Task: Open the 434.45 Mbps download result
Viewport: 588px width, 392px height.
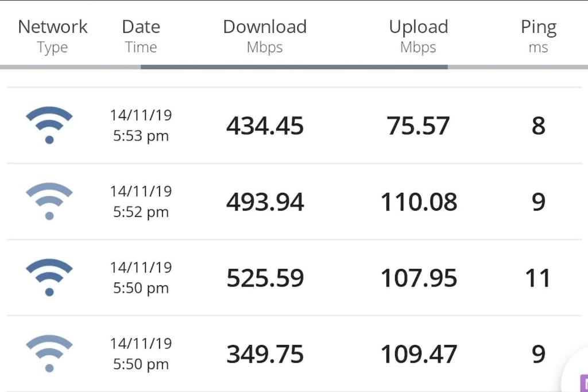Action: click(x=265, y=126)
